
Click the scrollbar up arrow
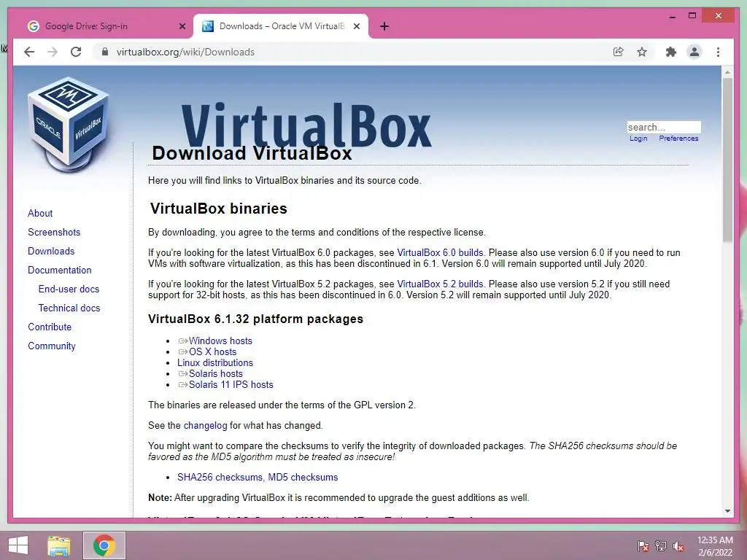tap(727, 72)
